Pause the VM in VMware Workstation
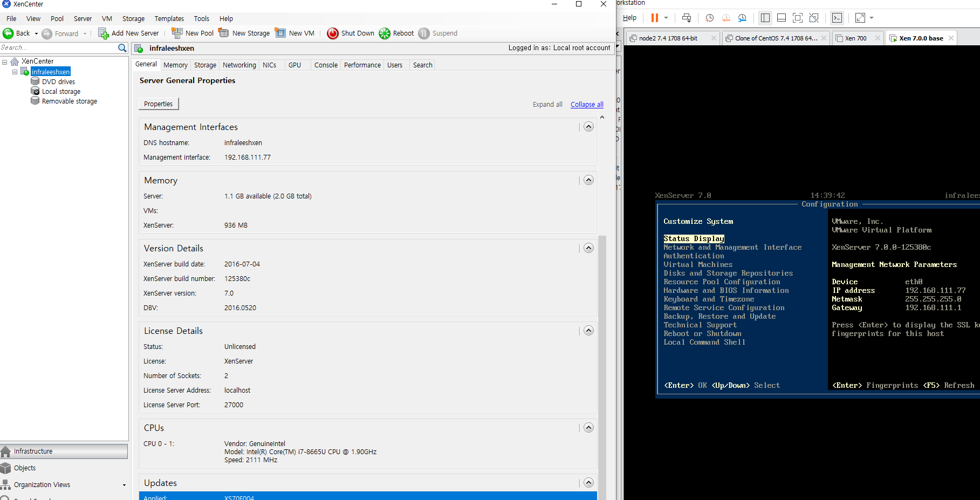The width and height of the screenshot is (980, 500). (654, 18)
